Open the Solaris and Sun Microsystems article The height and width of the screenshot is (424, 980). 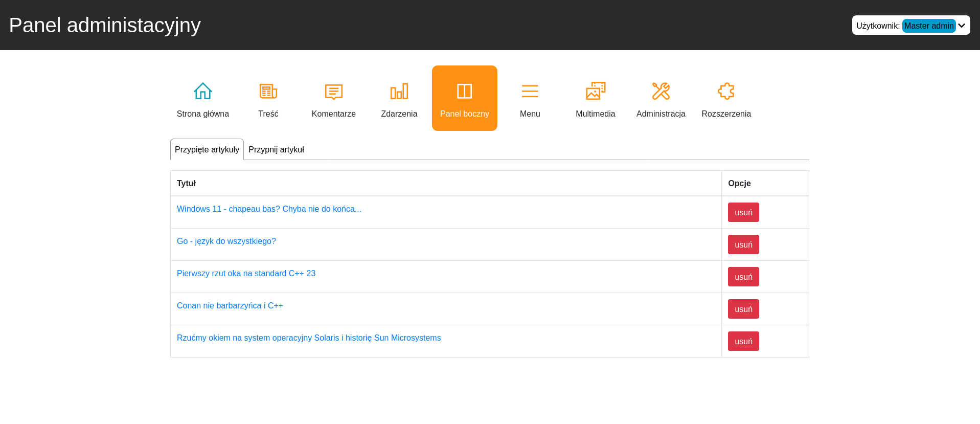coord(309,338)
